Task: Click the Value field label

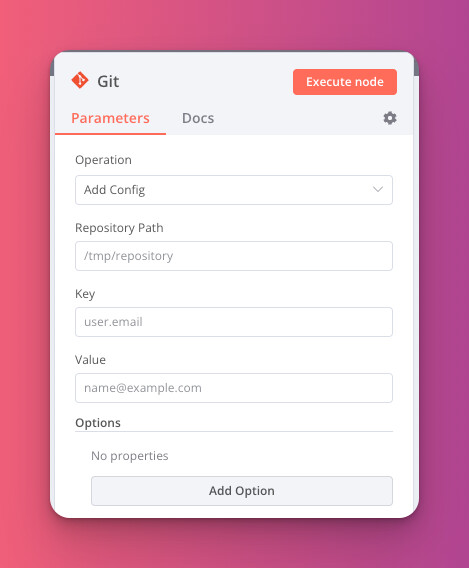Action: (x=90, y=360)
